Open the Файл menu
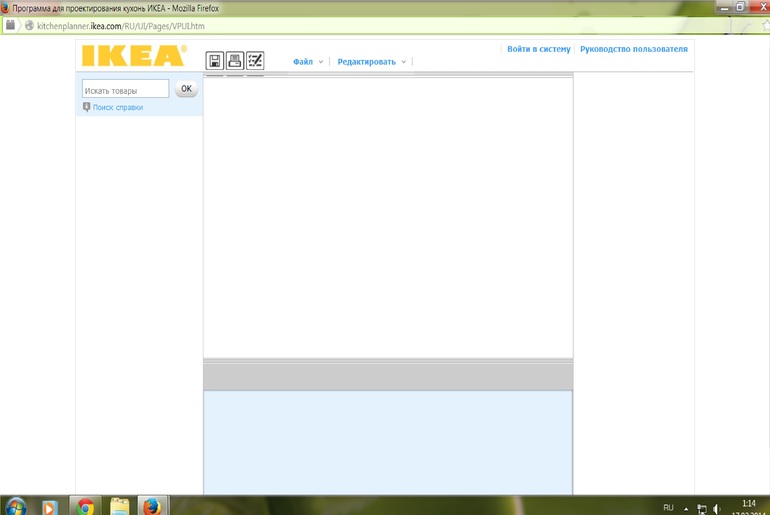 pos(303,62)
